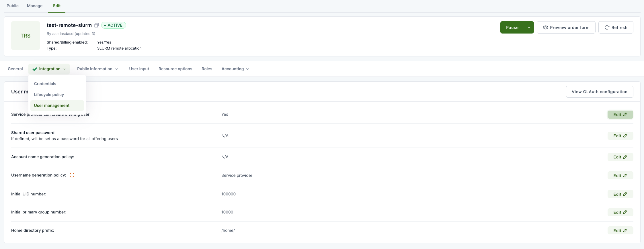Open the Pause button dropdown arrow
Screen dimensions: 644x249
click(529, 28)
